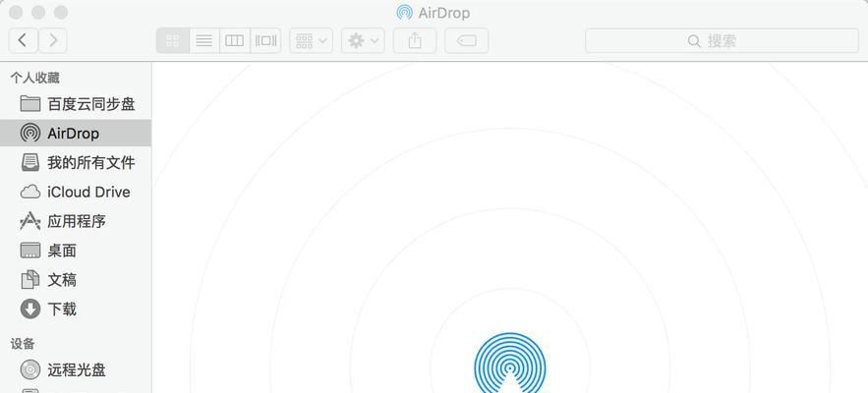868x393 pixels.
Task: Switch to column view
Action: pyautogui.click(x=235, y=40)
